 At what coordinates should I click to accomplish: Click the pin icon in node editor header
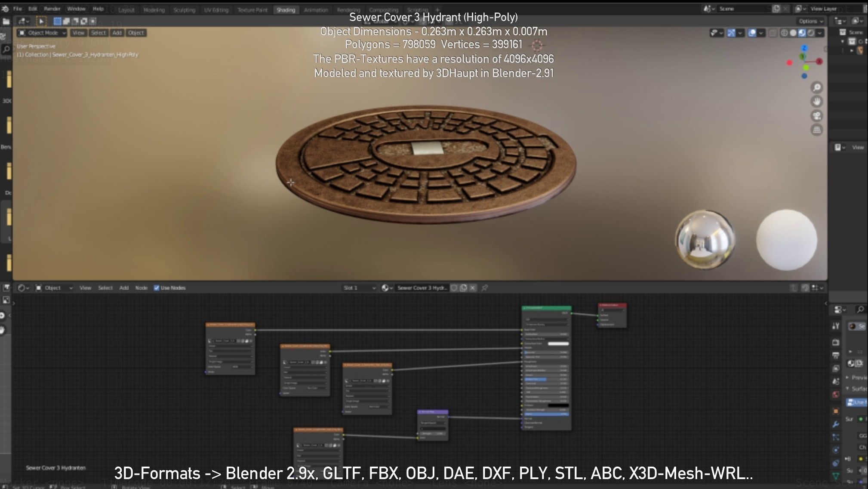(x=485, y=288)
